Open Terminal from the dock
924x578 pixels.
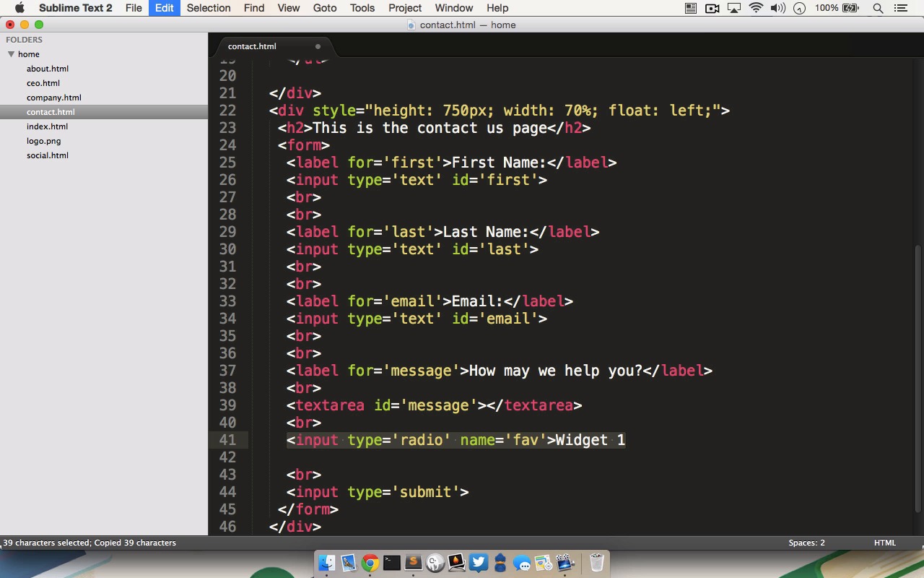click(x=392, y=563)
